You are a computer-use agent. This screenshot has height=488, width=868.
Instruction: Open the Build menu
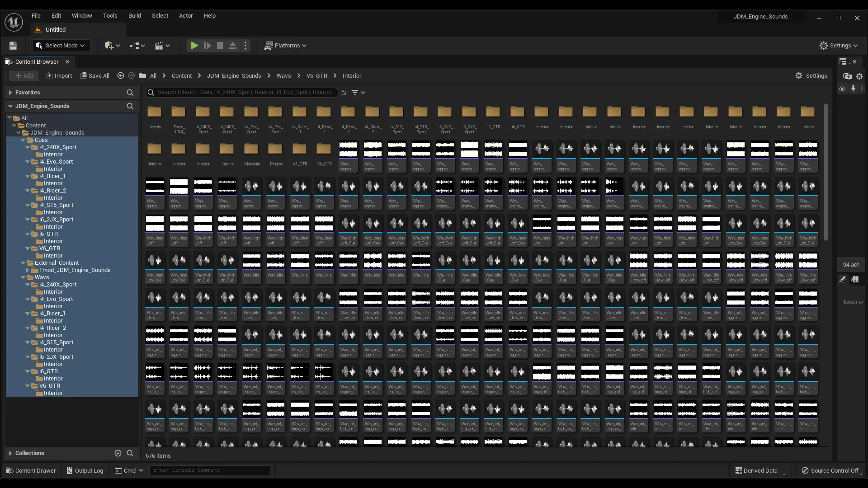[x=134, y=15]
